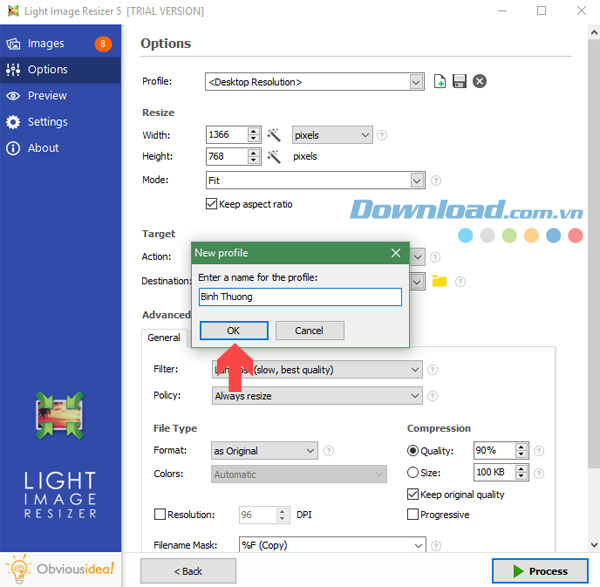Viewport: 600px width, 587px height.
Task: Click Cancel in New profile dialog
Action: 310,331
